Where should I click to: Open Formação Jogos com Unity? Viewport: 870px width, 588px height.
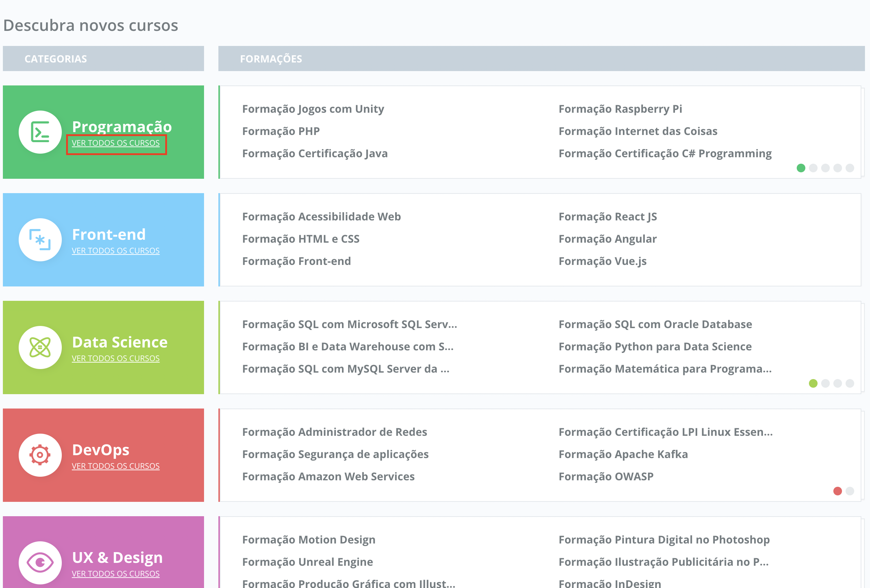click(313, 109)
